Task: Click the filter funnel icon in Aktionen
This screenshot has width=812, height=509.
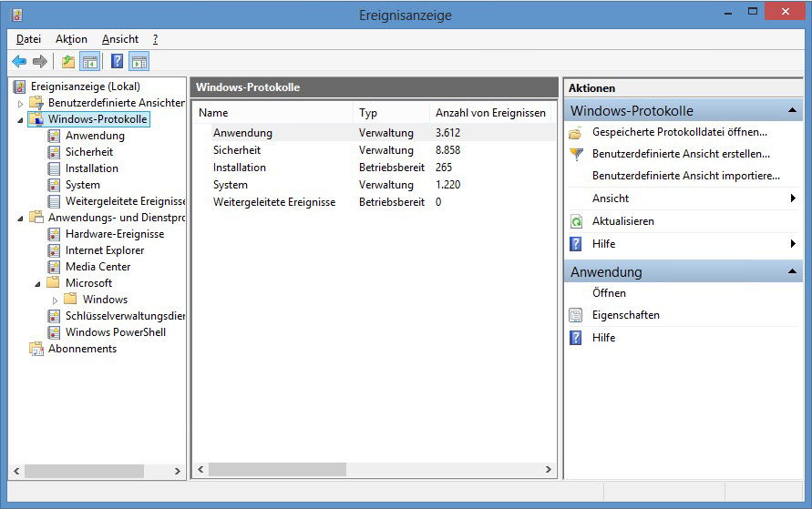Action: click(x=576, y=154)
